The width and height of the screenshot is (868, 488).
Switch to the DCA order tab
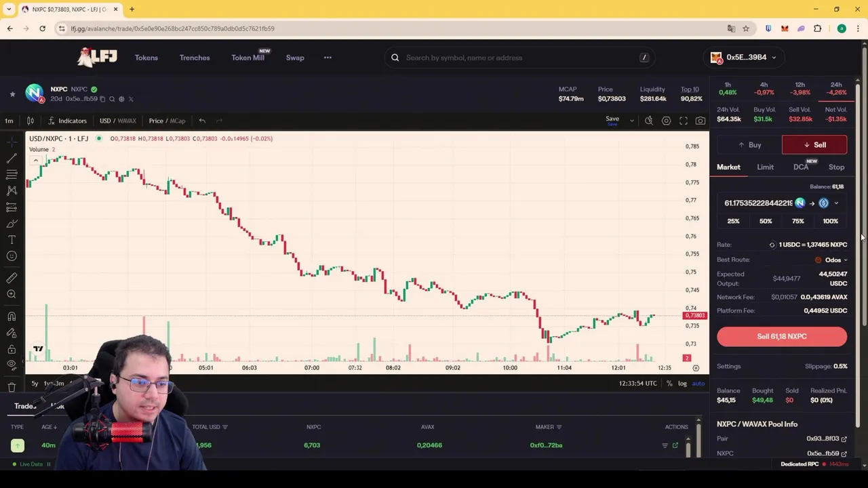[x=801, y=167]
